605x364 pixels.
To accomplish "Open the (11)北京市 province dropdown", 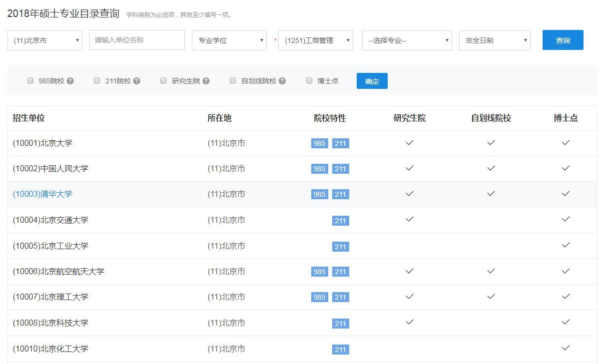I will 45,40.
